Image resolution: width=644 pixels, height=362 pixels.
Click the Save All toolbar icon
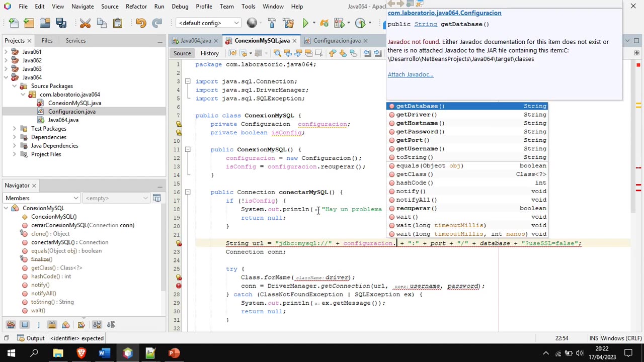(x=61, y=23)
